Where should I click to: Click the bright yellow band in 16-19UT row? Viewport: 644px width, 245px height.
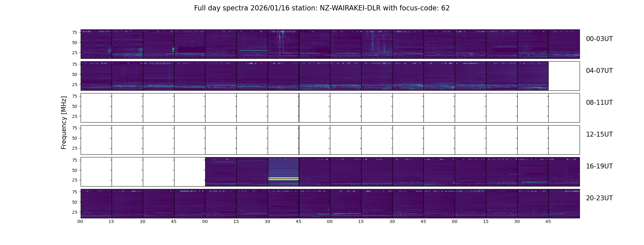click(283, 179)
